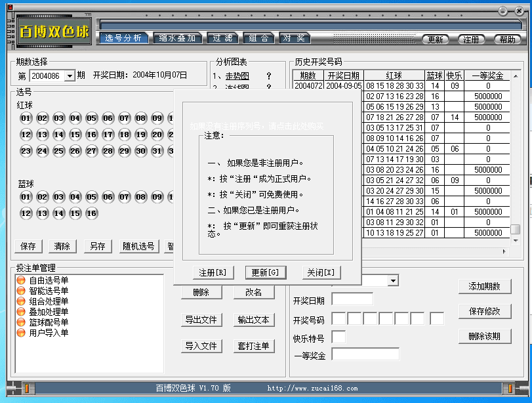Click the orange icon beside 自由选号单
The image size is (532, 403).
click(21, 280)
